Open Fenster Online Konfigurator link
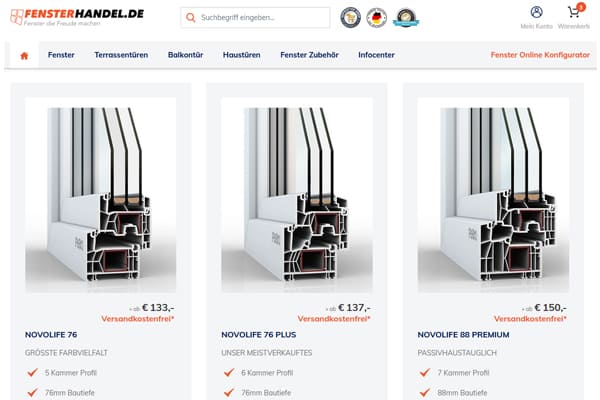The image size is (600, 400). pyautogui.click(x=540, y=55)
